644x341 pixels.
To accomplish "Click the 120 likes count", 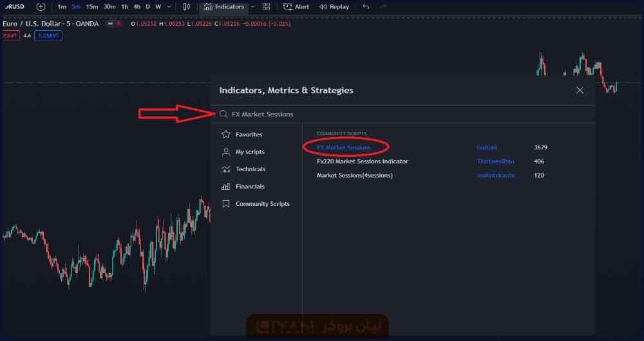I will tap(539, 175).
